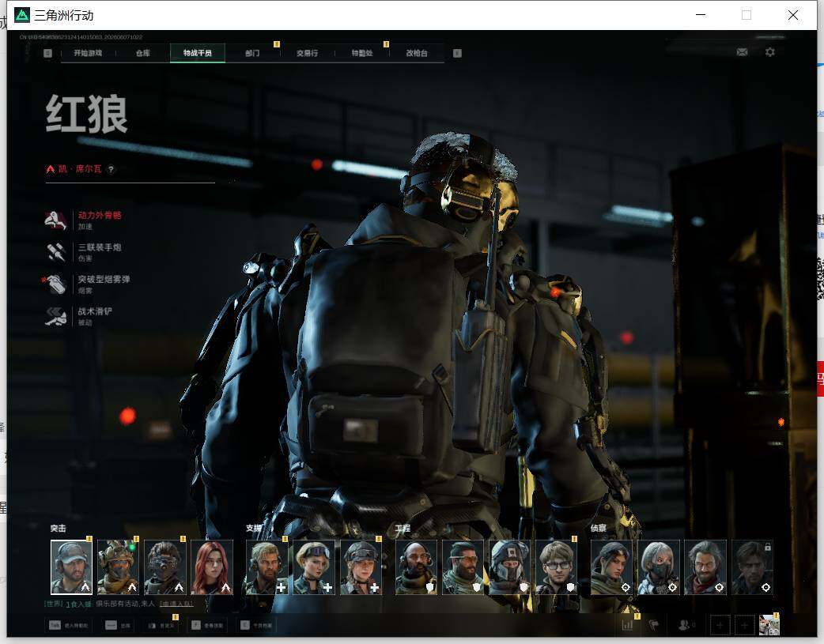Click the 申请入队 link in world chat

click(176, 604)
